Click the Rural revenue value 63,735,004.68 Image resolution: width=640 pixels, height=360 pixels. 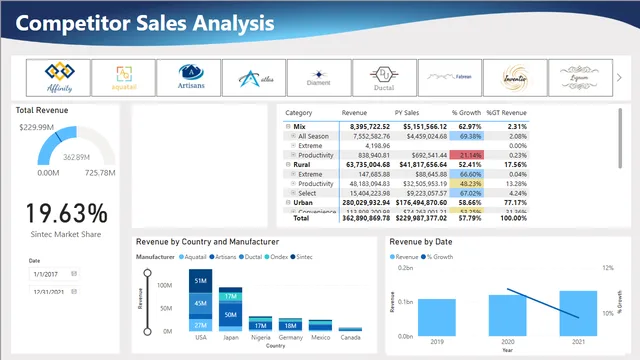click(368, 164)
